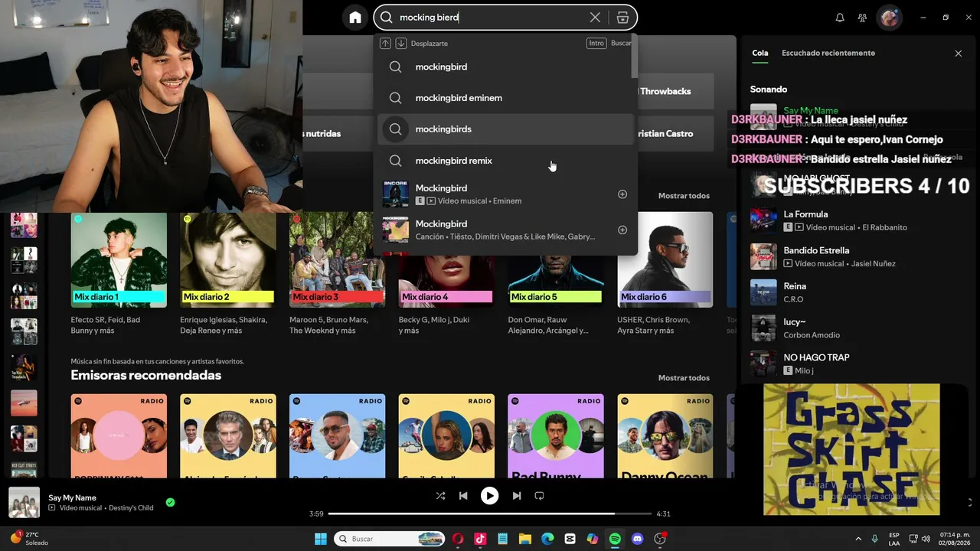
Task: Select the "mockingbird eminem" suggestion
Action: (x=505, y=98)
